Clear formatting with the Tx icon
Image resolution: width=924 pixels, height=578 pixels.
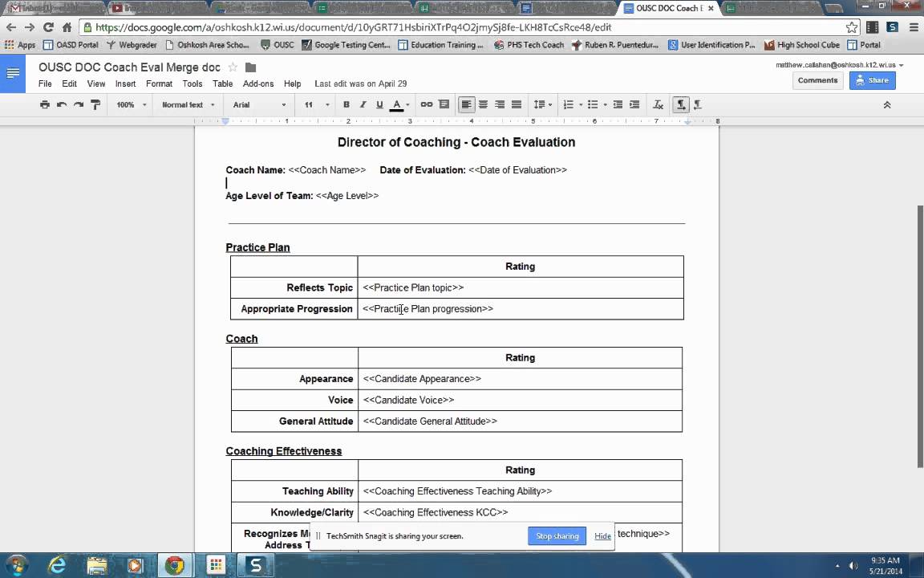tap(659, 104)
